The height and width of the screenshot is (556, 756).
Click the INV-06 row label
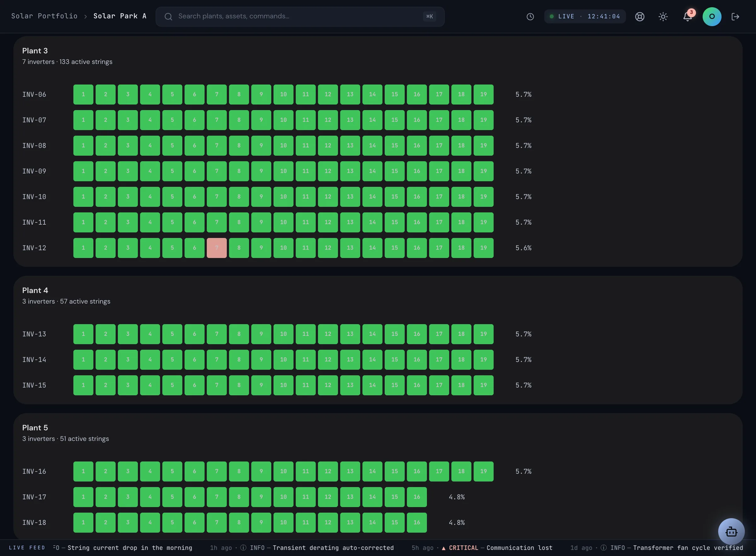(x=34, y=95)
